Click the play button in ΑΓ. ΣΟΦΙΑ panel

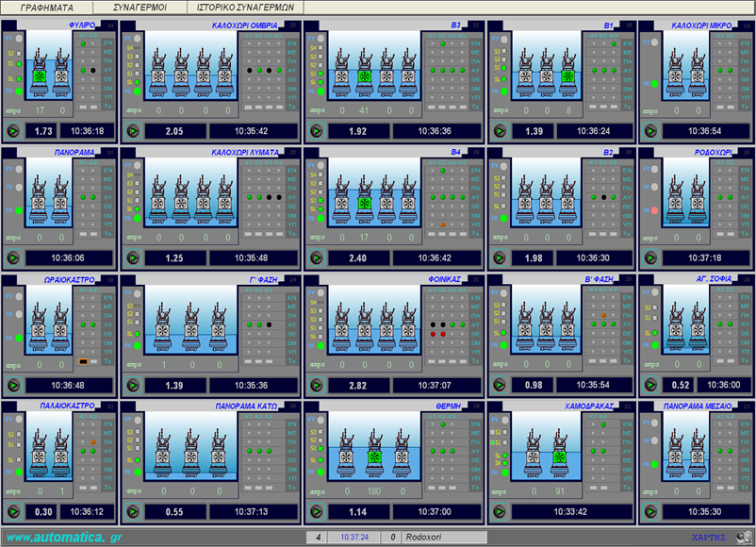[x=649, y=384]
